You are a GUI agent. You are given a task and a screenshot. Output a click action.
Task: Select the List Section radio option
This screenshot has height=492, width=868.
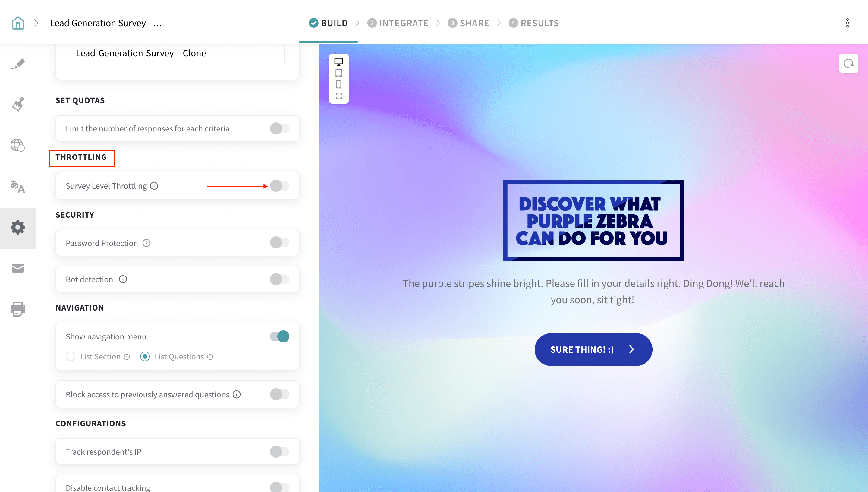[71, 357]
